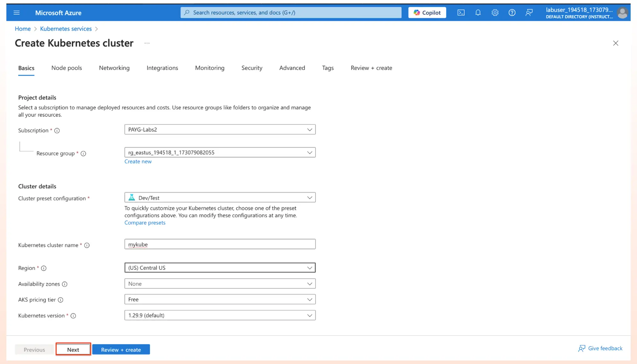637x364 pixels.
Task: Show info tooltip for Kubernetes version
Action: coord(73,316)
